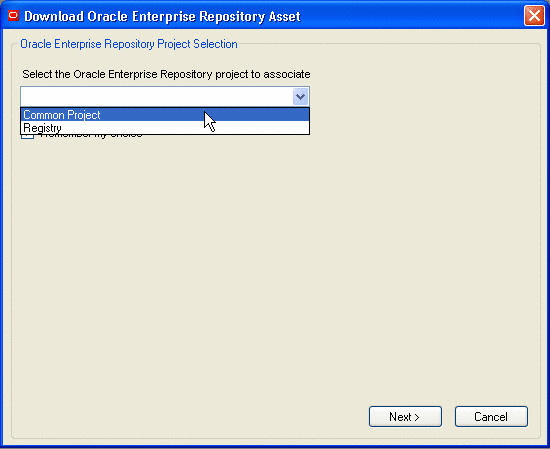The height and width of the screenshot is (449, 550).
Task: Click the chevron at the combo box's right edge
Action: coord(300,96)
